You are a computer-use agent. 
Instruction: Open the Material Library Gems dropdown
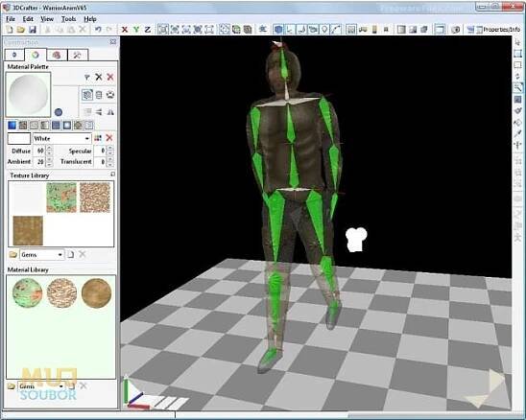42,386
